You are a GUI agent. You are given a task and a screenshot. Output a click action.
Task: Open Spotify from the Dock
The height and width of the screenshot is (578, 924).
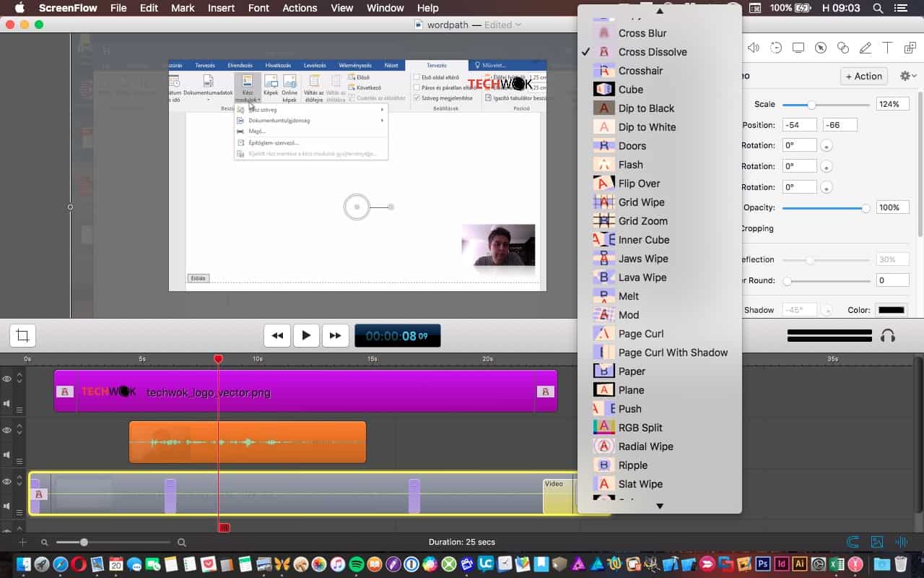[356, 564]
